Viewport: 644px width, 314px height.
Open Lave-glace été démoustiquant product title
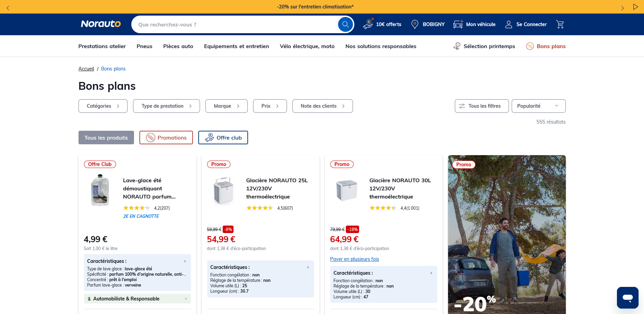click(x=149, y=189)
